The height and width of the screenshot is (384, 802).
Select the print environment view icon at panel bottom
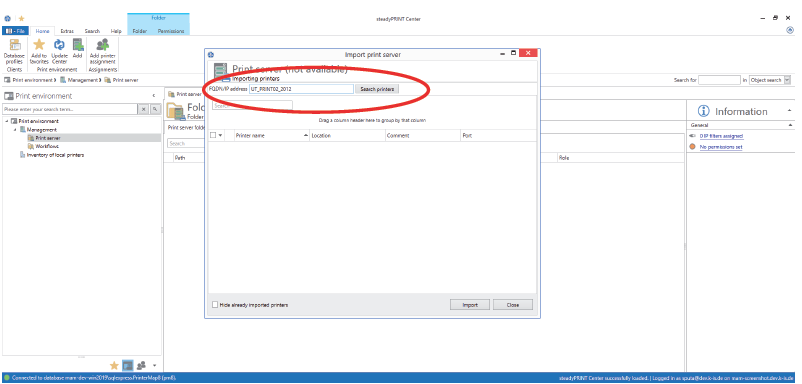pos(127,365)
